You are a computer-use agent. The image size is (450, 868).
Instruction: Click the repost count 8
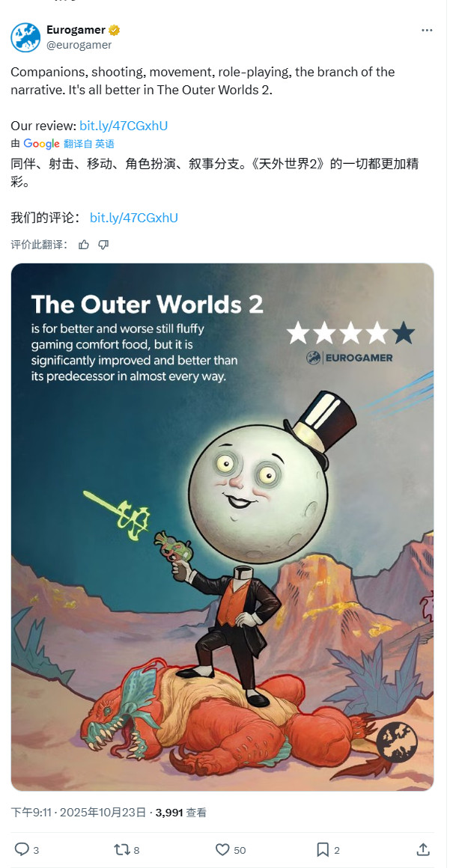click(136, 850)
